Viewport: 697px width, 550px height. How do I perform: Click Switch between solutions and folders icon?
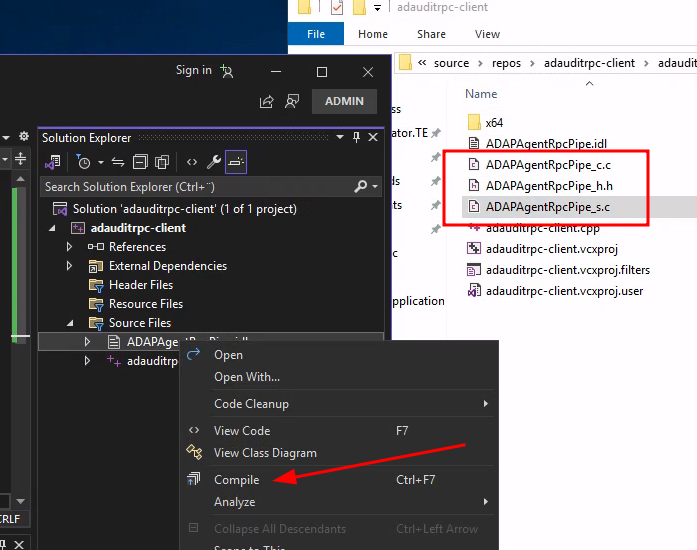pyautogui.click(x=52, y=162)
